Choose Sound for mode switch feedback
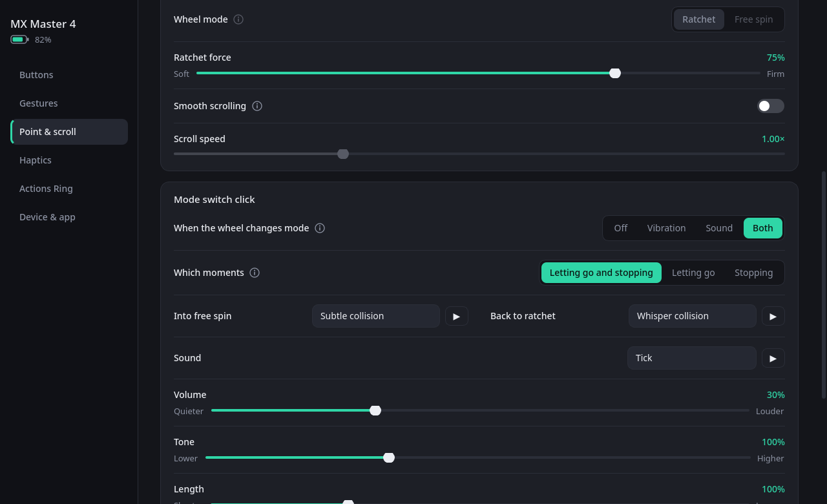 point(719,228)
